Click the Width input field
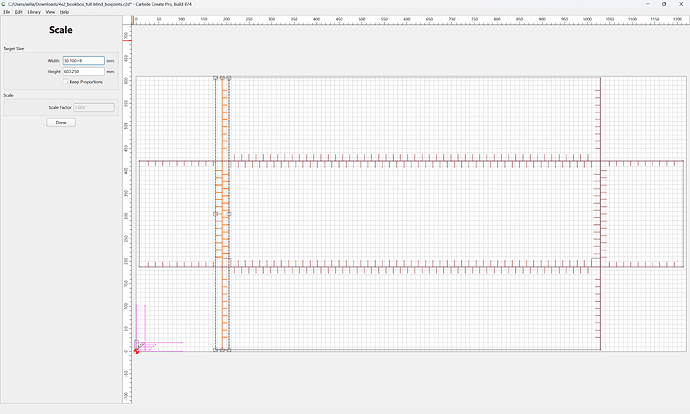This screenshot has width=690, height=414. coord(84,61)
